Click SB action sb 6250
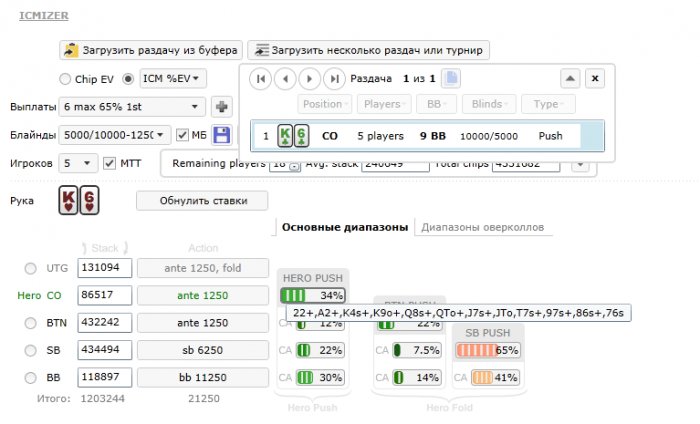The width and height of the screenshot is (700, 424). (x=203, y=350)
